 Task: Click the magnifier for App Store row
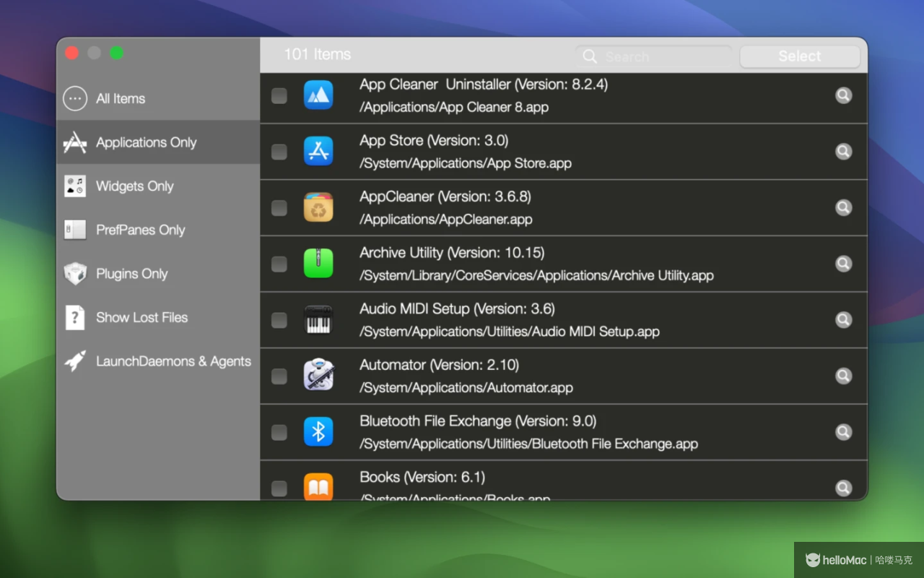pyautogui.click(x=843, y=152)
